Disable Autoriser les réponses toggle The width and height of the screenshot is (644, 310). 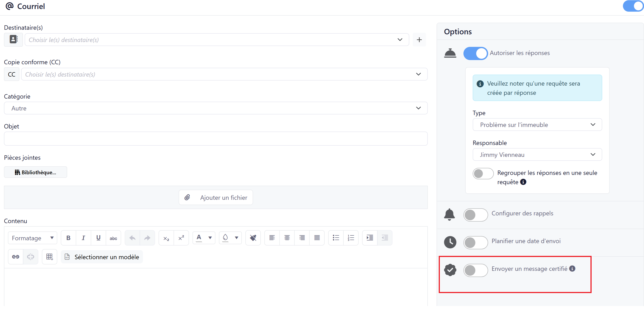[x=475, y=53]
